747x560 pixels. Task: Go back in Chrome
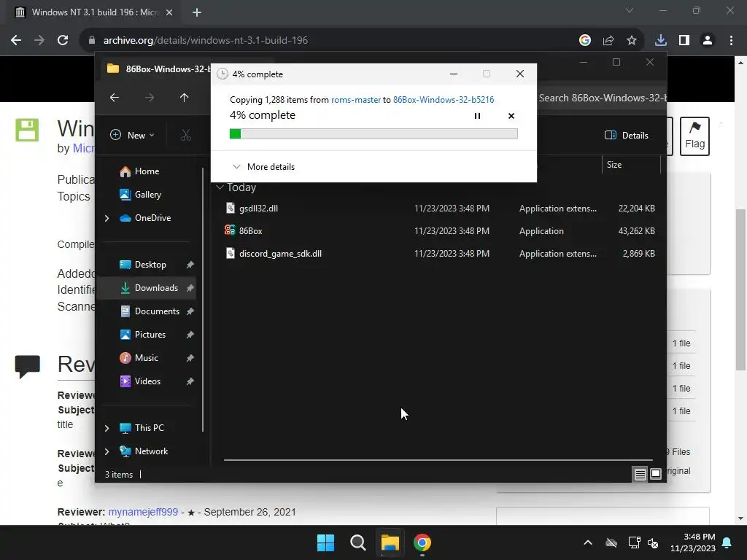pyautogui.click(x=16, y=41)
